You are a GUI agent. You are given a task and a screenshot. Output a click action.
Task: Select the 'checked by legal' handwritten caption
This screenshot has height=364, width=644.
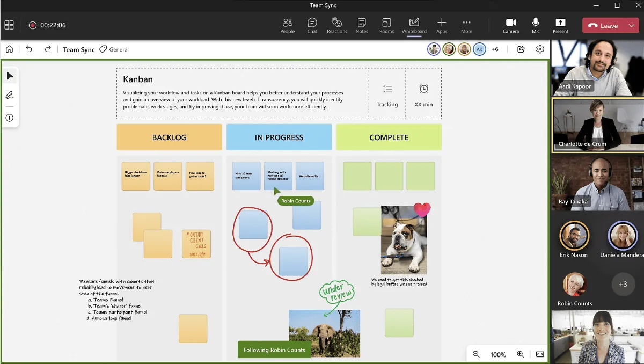coord(399,282)
